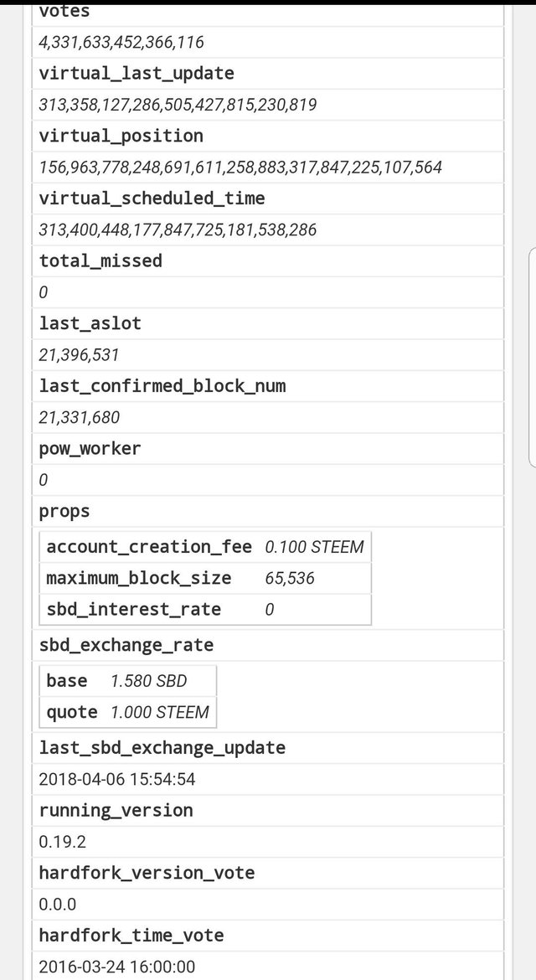
Task: Select the 0 next to sbd_interest_rate
Action: (269, 610)
